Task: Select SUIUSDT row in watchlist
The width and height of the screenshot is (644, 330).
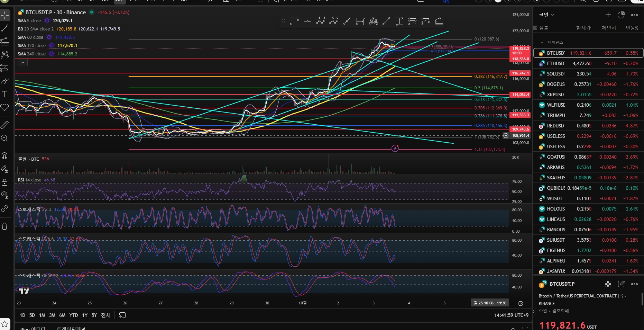Action: tap(588, 240)
